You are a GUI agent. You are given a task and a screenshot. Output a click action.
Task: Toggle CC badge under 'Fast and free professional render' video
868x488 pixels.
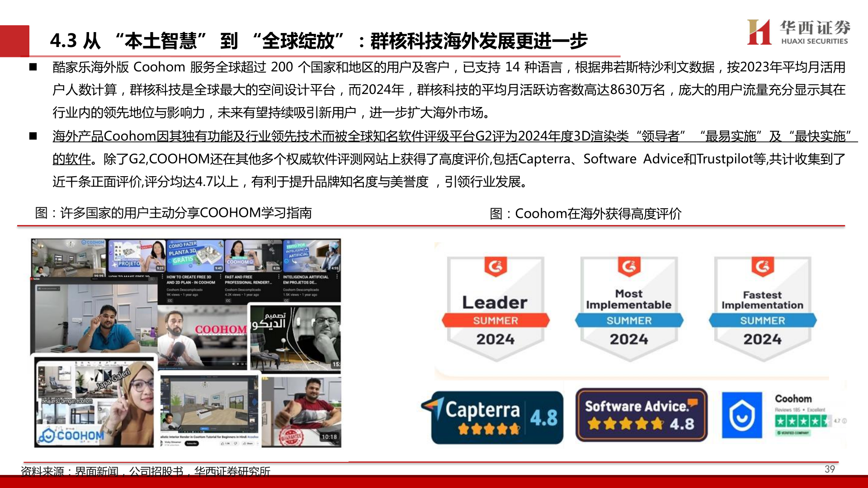pos(228,300)
